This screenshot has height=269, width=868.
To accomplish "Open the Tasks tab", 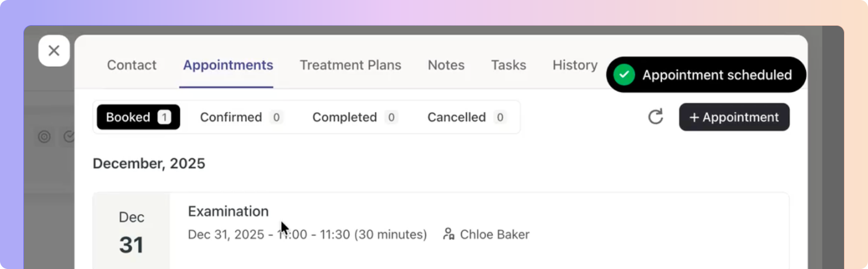I will point(508,65).
